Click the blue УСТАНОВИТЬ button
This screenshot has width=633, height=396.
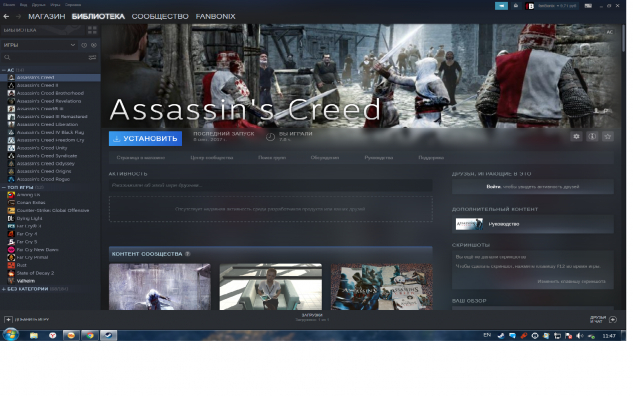(x=145, y=138)
